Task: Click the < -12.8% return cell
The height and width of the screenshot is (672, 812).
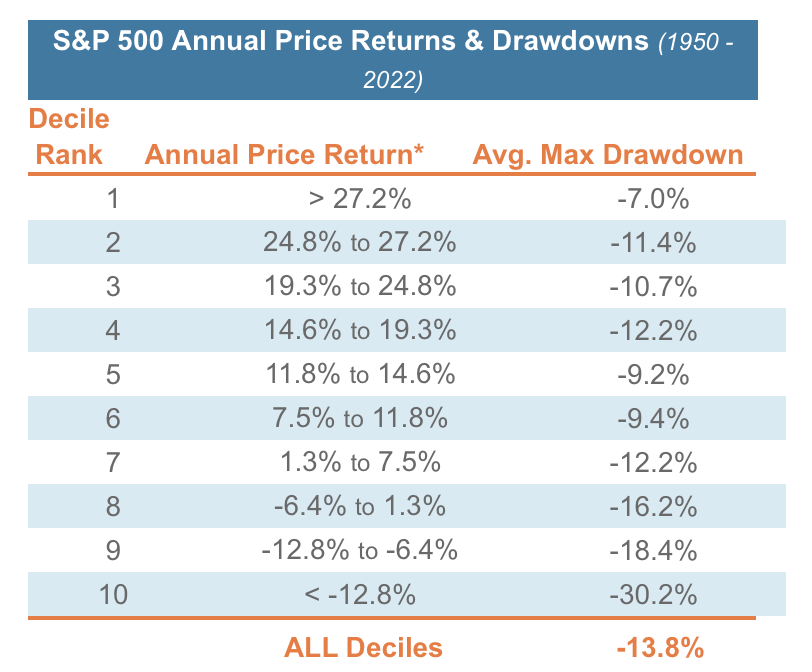Action: click(x=360, y=595)
